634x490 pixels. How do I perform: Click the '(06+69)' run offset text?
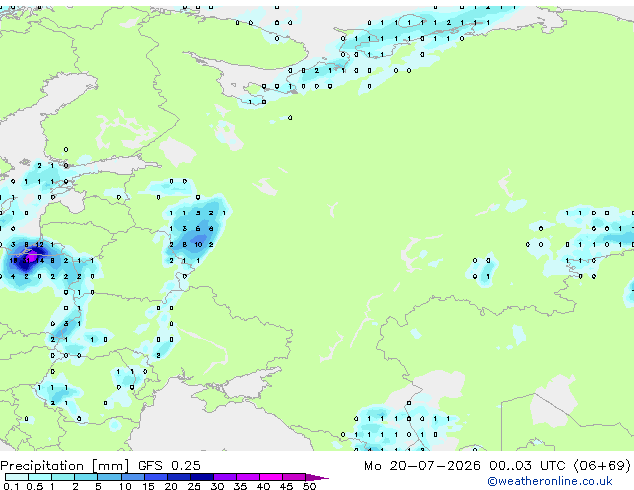click(x=602, y=466)
